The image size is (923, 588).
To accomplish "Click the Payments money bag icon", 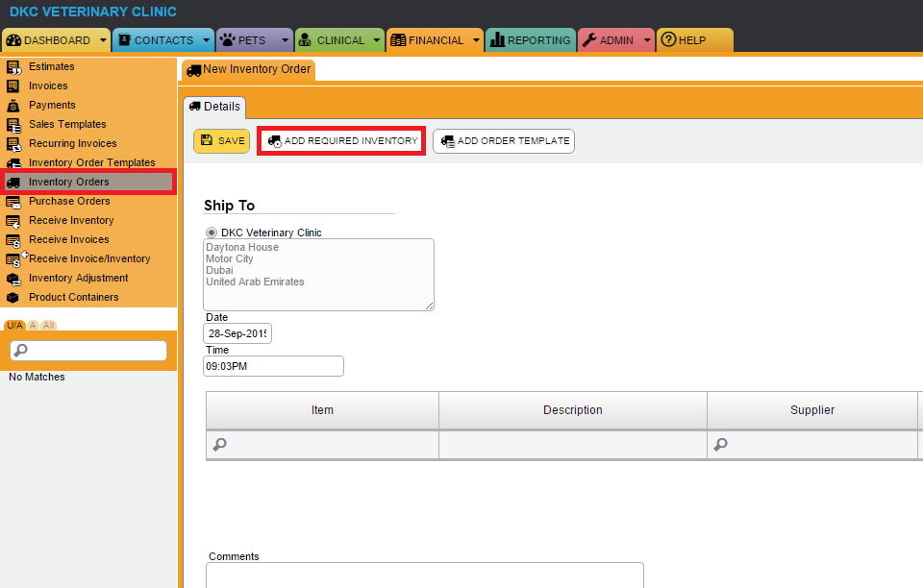I will coord(12,106).
